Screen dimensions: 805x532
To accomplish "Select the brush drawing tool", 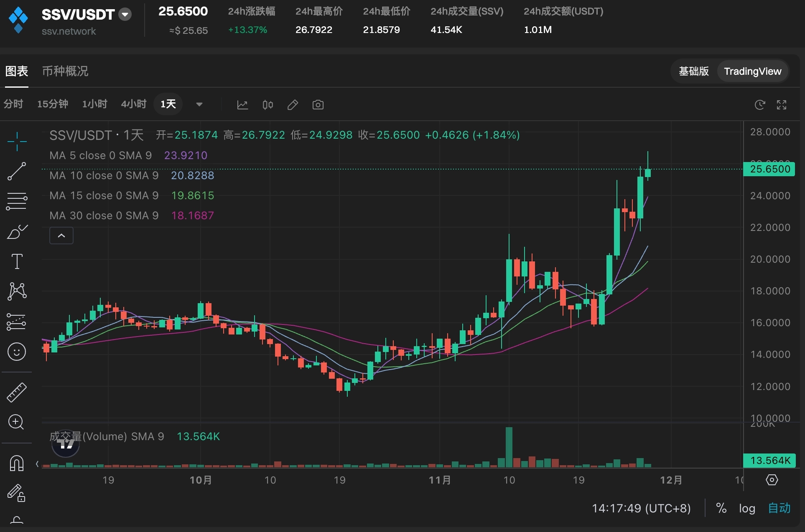I will [17, 231].
